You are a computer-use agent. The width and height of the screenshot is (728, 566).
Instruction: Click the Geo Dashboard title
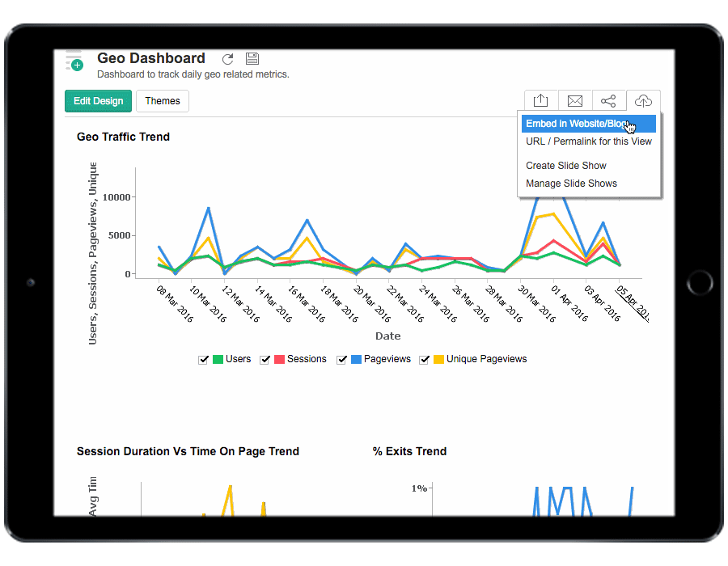(x=151, y=58)
